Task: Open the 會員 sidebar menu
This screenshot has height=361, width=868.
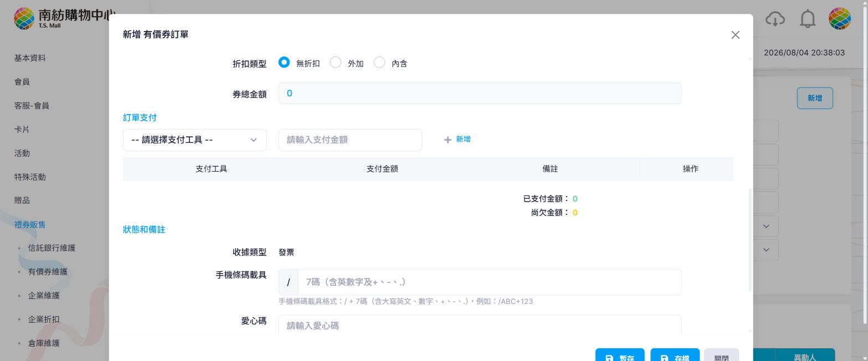Action: (22, 82)
